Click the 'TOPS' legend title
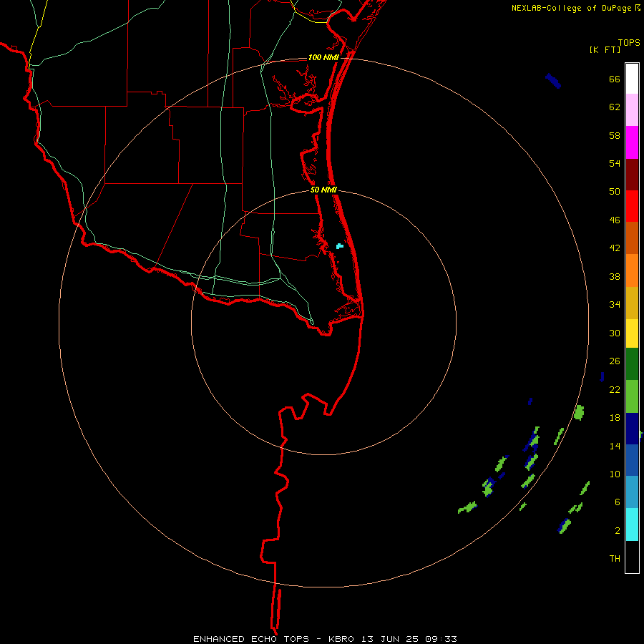The image size is (644, 644). point(629,42)
